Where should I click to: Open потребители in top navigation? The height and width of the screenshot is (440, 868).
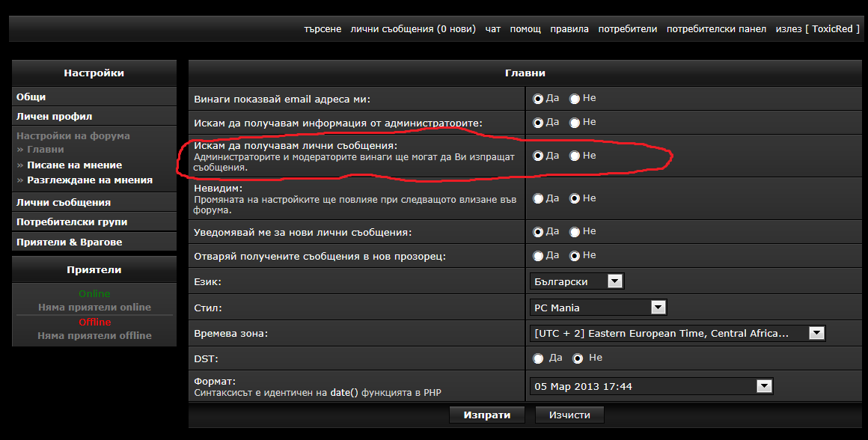coord(628,28)
